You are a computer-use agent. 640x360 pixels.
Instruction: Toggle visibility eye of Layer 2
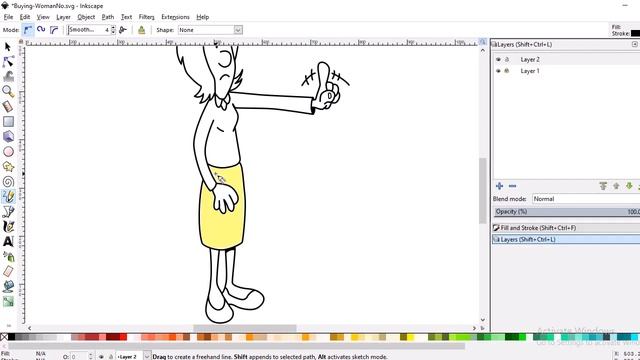[x=498, y=60]
